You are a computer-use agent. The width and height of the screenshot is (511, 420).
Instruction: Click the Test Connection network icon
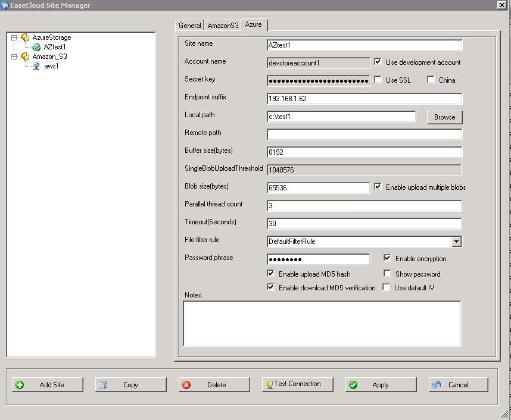(x=270, y=384)
